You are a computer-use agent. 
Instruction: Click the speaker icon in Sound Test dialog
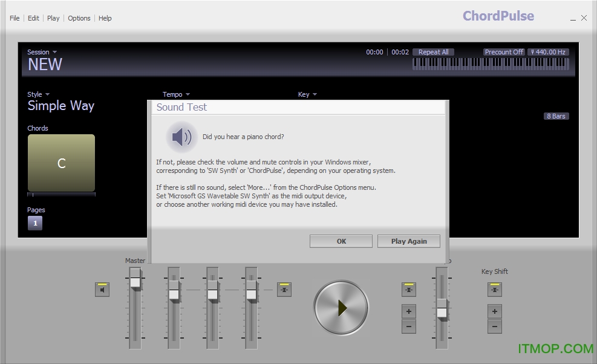tap(181, 137)
